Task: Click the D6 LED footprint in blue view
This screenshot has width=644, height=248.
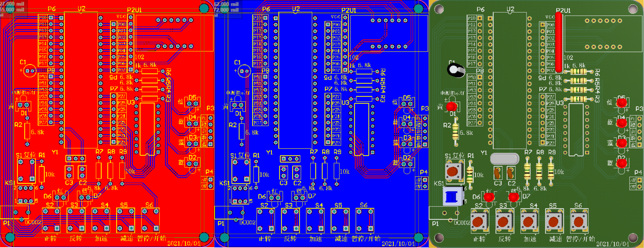Action: coord(274,198)
